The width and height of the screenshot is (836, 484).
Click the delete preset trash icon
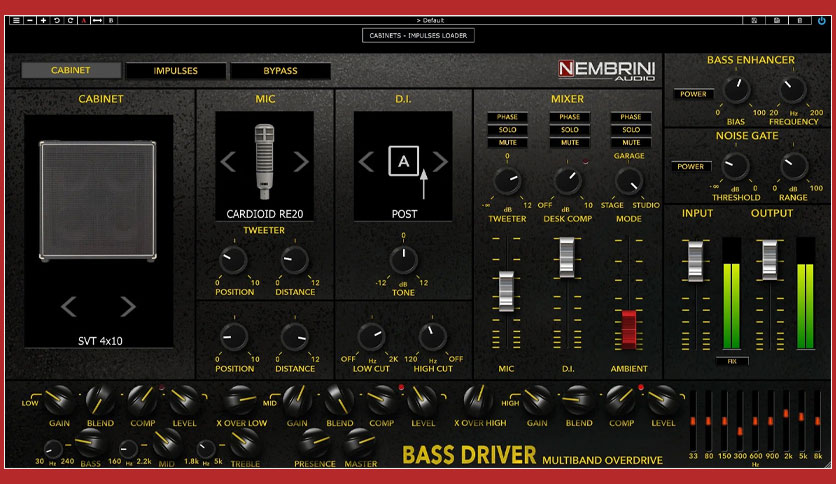[800, 20]
